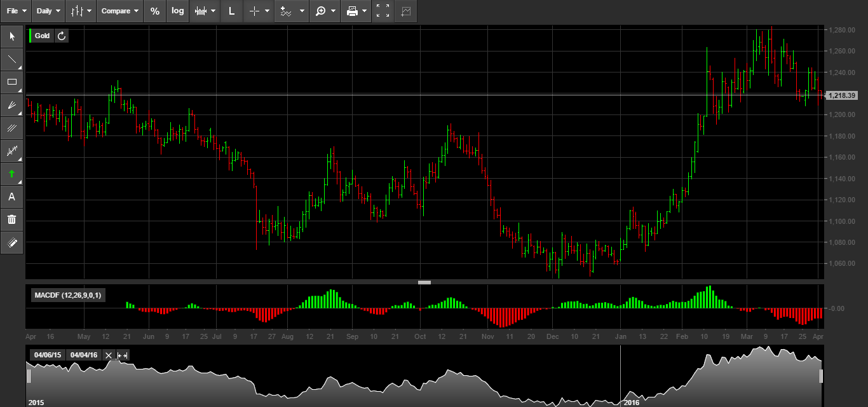The image size is (868, 407).
Task: Toggle percent scale with the % button
Action: coord(155,11)
